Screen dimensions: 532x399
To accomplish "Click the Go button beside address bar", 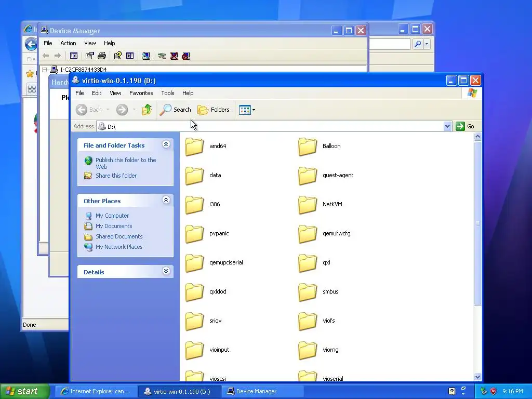I will coord(465,126).
